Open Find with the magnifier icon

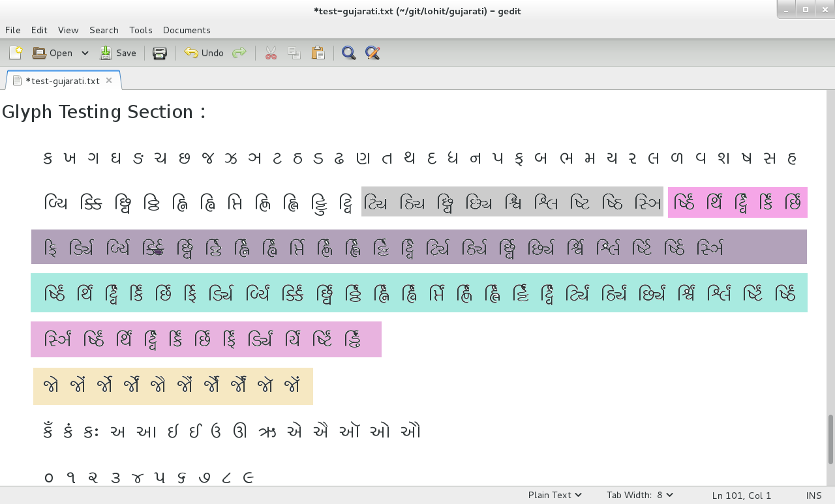pos(349,53)
